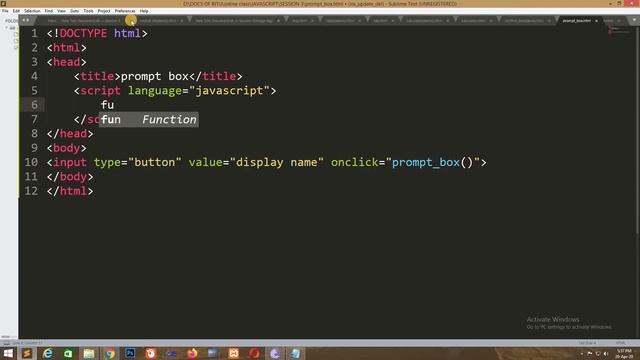The width and height of the screenshot is (640, 360).
Task: Open the Selection menu
Action: (x=32, y=11)
